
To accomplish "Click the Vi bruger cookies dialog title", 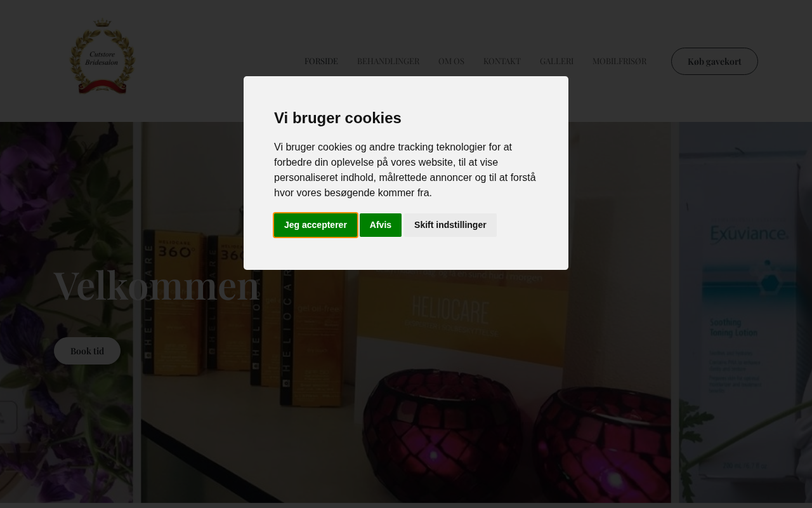I will pyautogui.click(x=337, y=118).
